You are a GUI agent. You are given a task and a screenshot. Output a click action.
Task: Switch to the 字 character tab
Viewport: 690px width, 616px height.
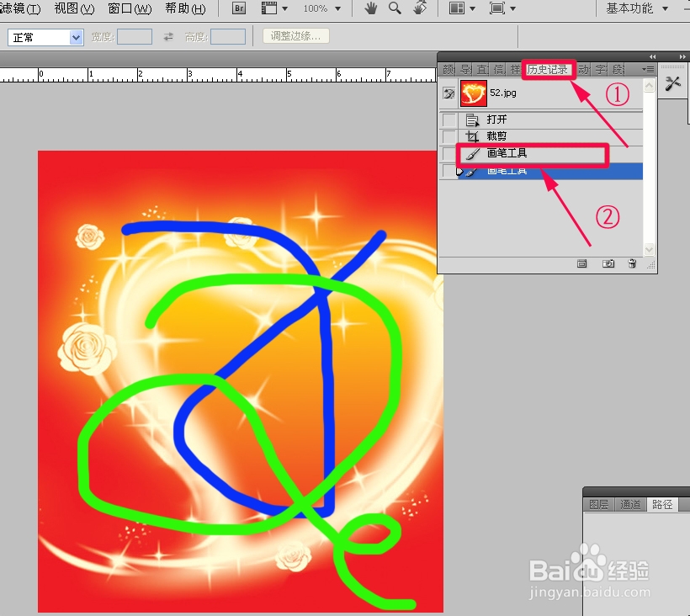click(601, 70)
